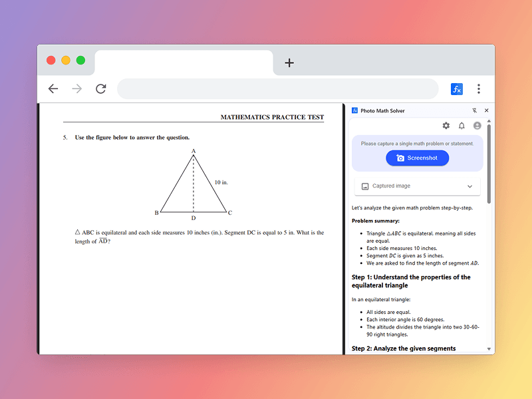Expand the Captured image section
This screenshot has width=532, height=399.
point(417,186)
